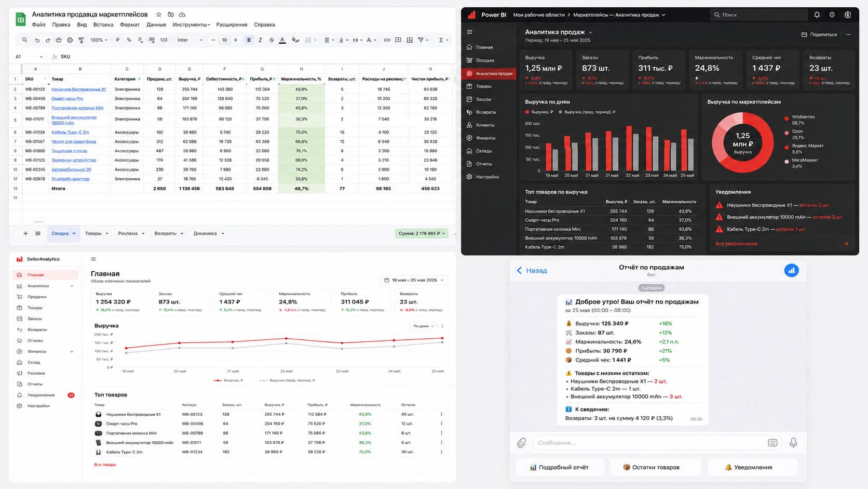Open the Данные menu in Google Sheets
This screenshot has width=868, height=489.
point(156,24)
